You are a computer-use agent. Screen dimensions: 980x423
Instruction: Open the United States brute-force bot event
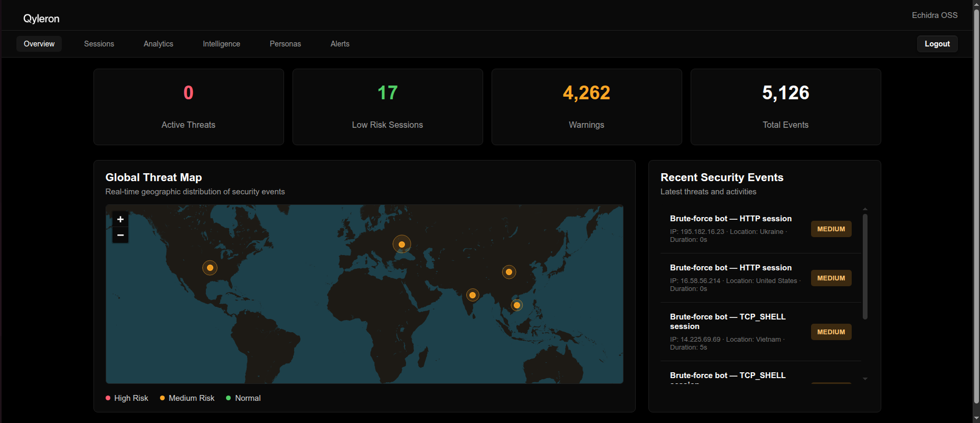[x=761, y=278]
